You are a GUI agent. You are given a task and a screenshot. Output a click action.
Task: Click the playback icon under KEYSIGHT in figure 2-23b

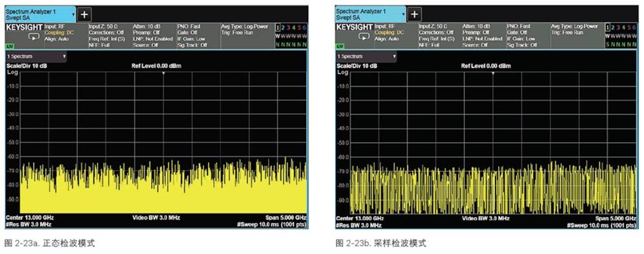click(x=363, y=37)
